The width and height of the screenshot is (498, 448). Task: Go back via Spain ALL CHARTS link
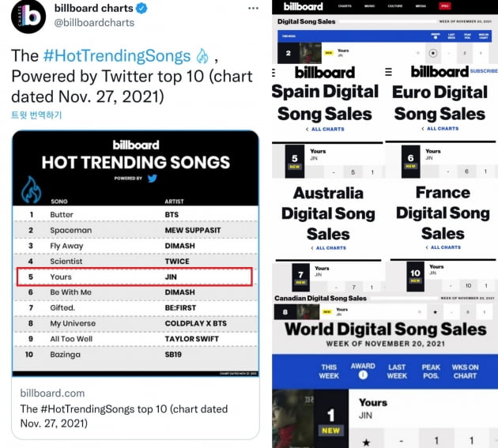pos(325,130)
